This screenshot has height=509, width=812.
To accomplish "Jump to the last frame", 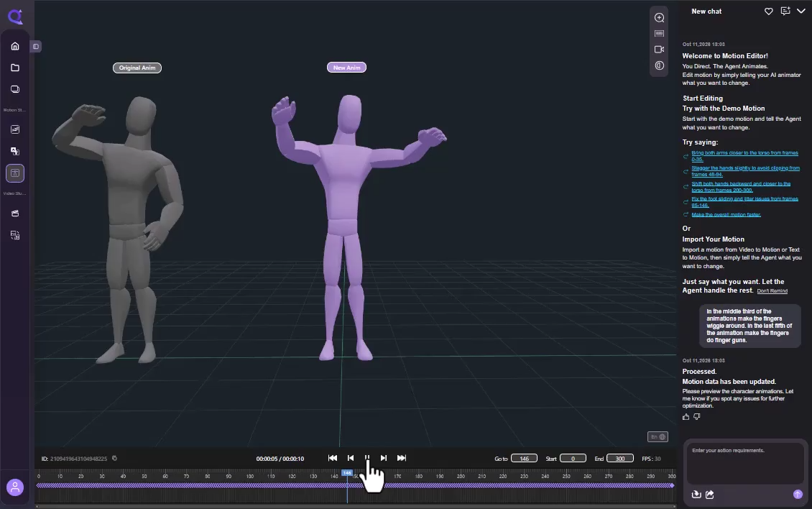I will (x=402, y=458).
